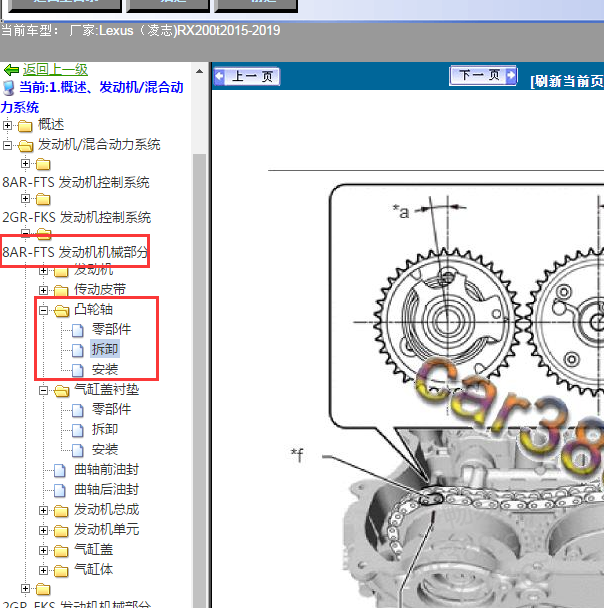Open 拆卸 page under 气缸盖衬垫
Image resolution: width=604 pixels, height=608 pixels.
105,429
